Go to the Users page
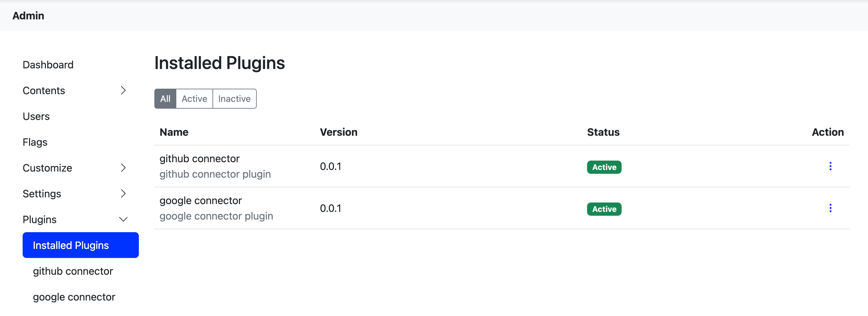 [x=36, y=116]
